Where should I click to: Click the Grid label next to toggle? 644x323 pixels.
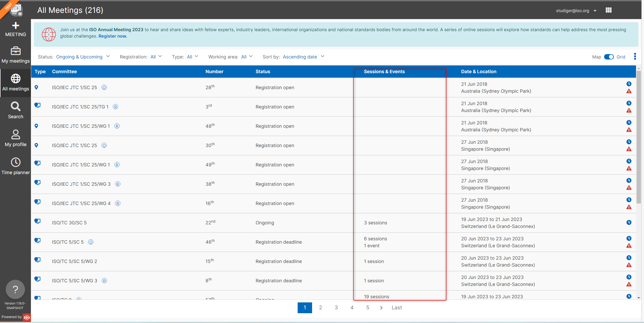pyautogui.click(x=621, y=57)
